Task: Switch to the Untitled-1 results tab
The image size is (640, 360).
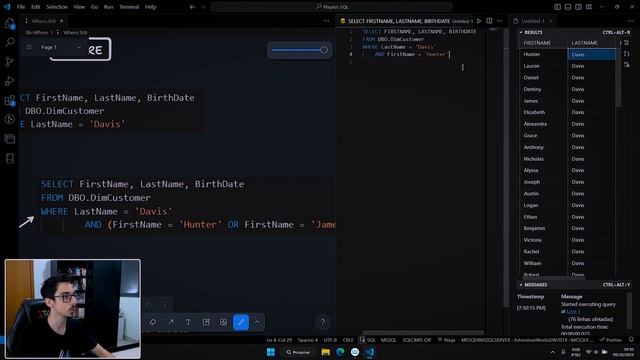Action: pos(533,21)
